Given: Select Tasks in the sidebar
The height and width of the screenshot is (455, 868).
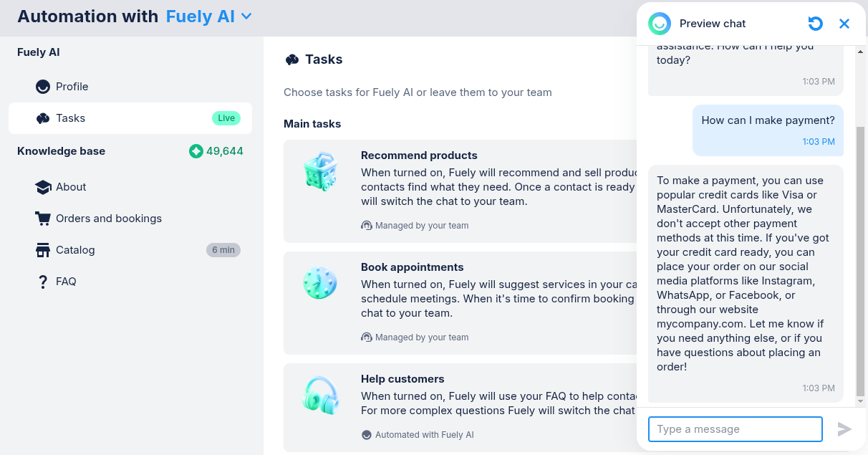Looking at the screenshot, I should click(x=70, y=118).
